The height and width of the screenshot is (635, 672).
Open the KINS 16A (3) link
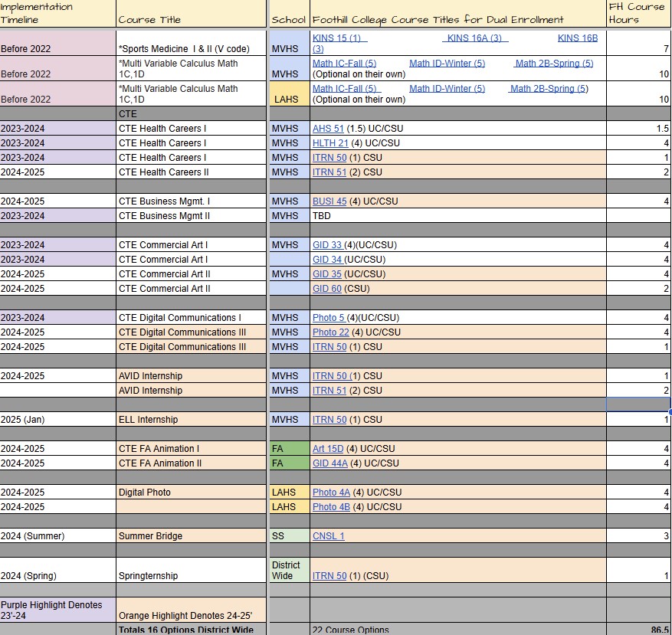[x=474, y=38]
